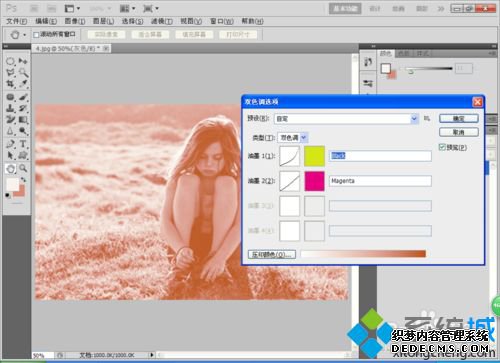The height and width of the screenshot is (363, 500).
Task: Select the Brush tool
Action: (23, 97)
